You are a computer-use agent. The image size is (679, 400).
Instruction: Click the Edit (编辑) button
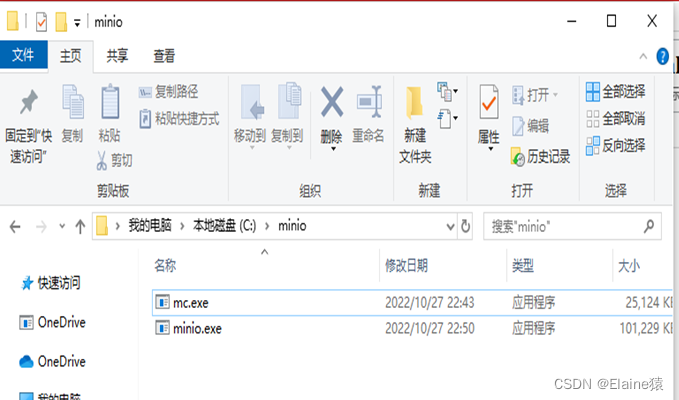(530, 126)
